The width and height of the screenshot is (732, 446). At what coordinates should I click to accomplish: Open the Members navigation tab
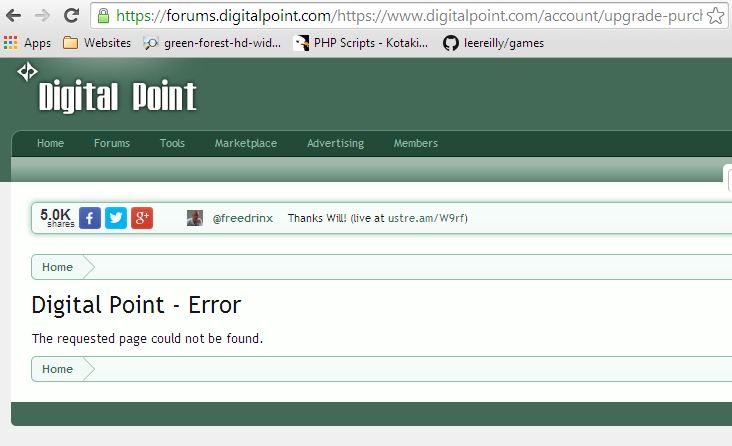[x=415, y=143]
